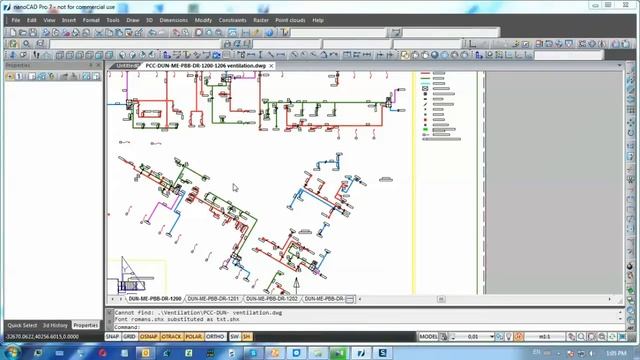Click the red Opera icon in taskbar
This screenshot has height=360, width=640.
point(102,353)
